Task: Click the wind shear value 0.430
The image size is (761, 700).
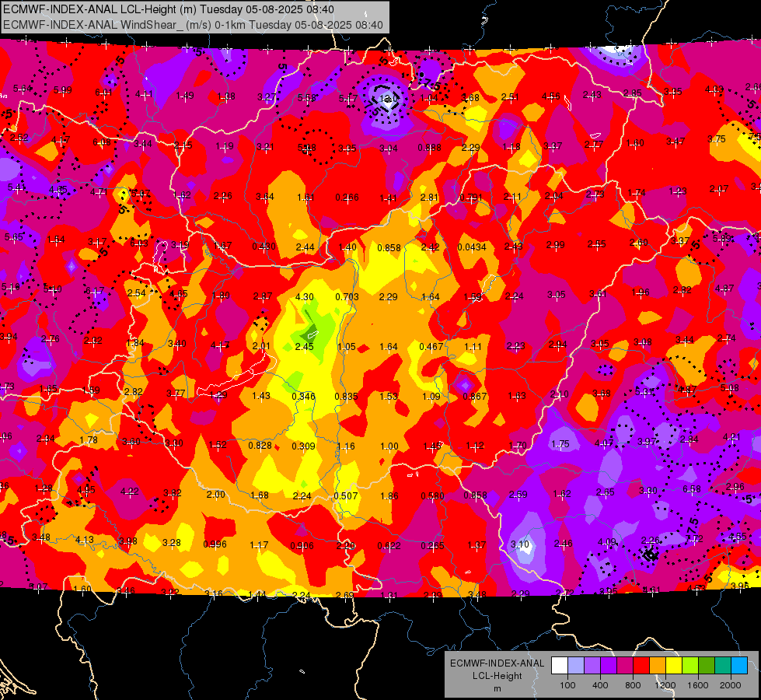Action: click(x=264, y=247)
